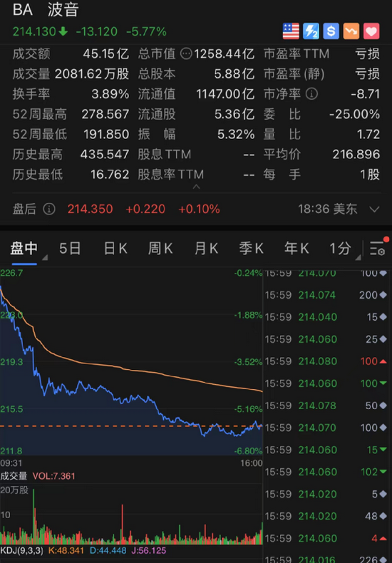
Task: Switch to the 月K tab
Action: [206, 249]
